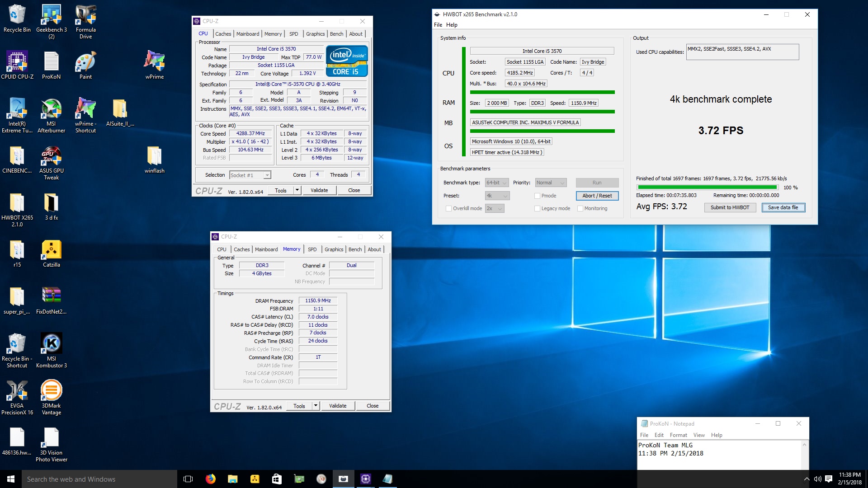
Task: Click the volume tray icon
Action: click(x=817, y=479)
